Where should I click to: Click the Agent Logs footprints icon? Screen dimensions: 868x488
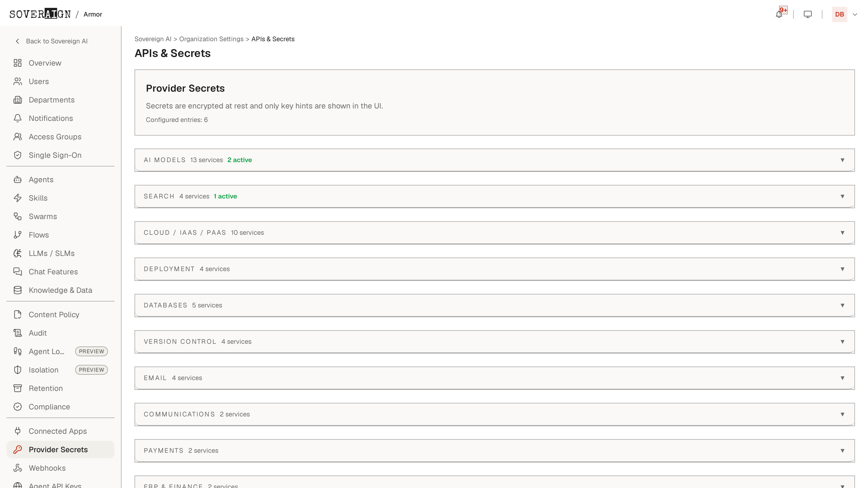(x=18, y=351)
